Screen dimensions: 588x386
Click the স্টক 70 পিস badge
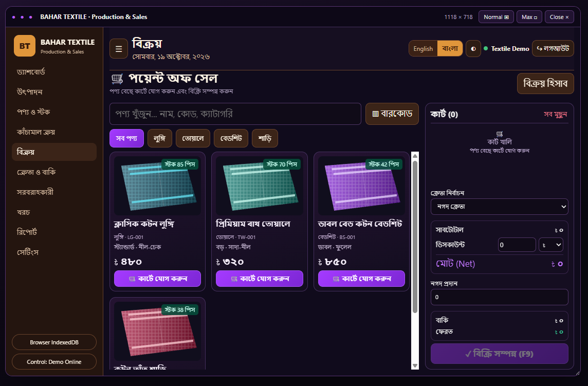click(282, 164)
